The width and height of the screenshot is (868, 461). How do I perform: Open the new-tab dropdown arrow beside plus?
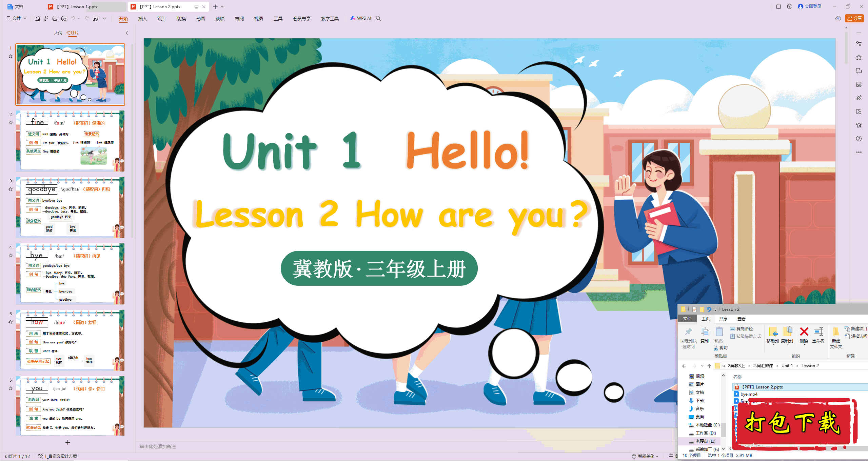[x=222, y=7]
